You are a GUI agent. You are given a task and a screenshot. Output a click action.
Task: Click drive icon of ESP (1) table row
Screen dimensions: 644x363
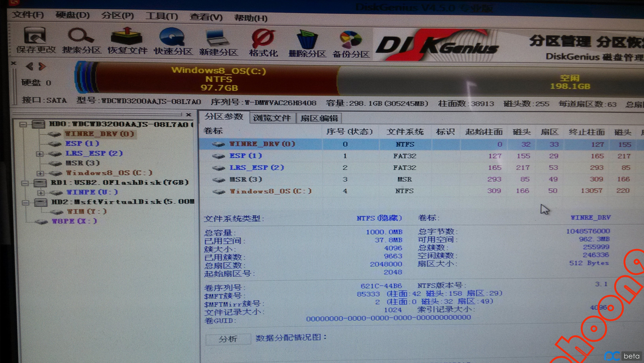pyautogui.click(x=218, y=156)
